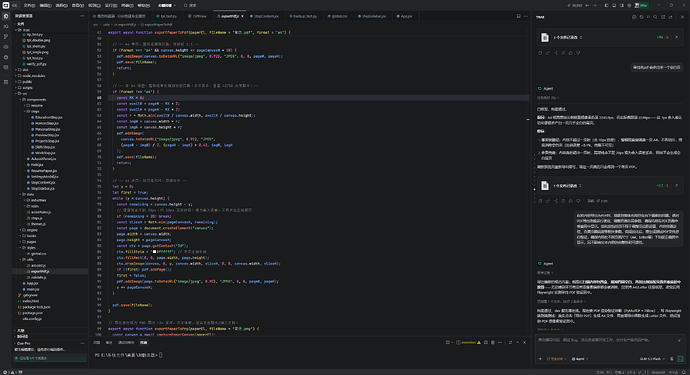Open the model selector dropdown under chat input
Image resolution: width=690 pixels, height=375 pixels.
point(652,359)
